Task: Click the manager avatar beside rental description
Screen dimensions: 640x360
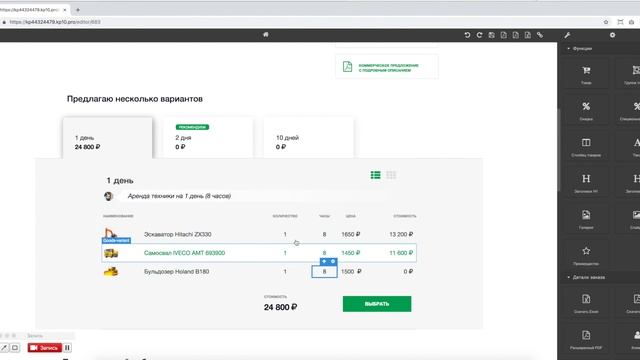Action: click(108, 196)
